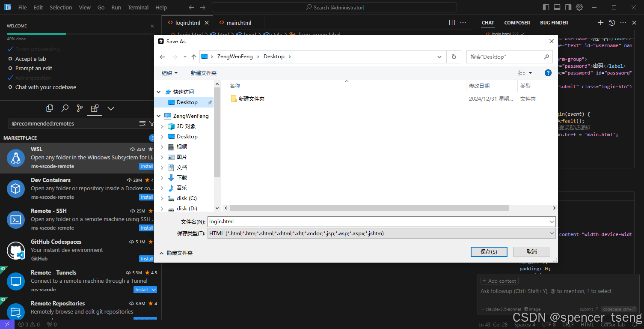This screenshot has width=644, height=329.
Task: Switch to the main.html editor tab
Action: [239, 23]
